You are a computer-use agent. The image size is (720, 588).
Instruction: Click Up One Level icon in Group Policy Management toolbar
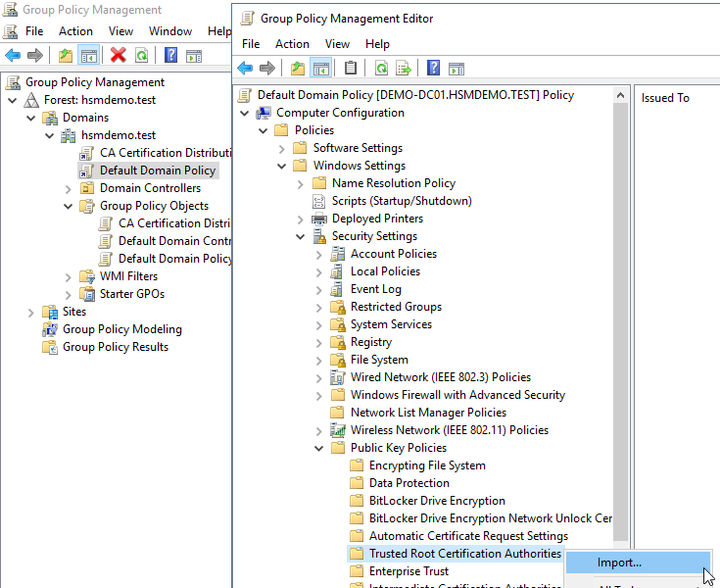pyautogui.click(x=66, y=56)
